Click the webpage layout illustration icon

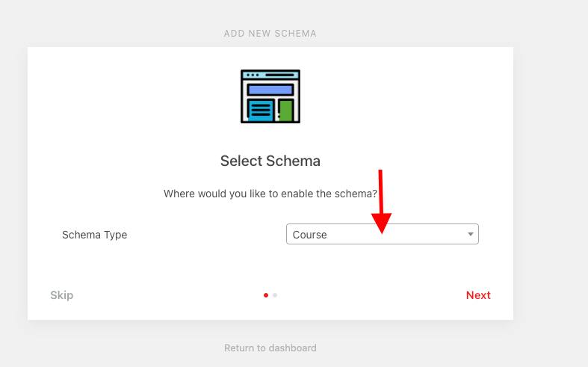(x=270, y=96)
